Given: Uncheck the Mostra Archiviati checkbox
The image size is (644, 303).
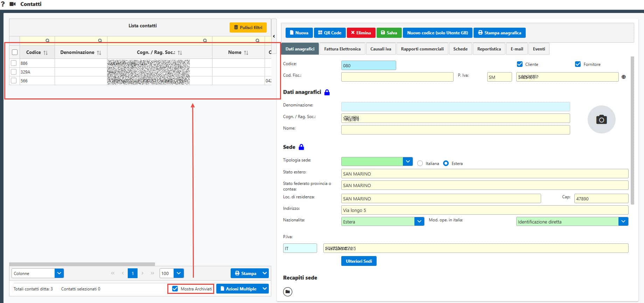Looking at the screenshot, I should click(x=175, y=289).
